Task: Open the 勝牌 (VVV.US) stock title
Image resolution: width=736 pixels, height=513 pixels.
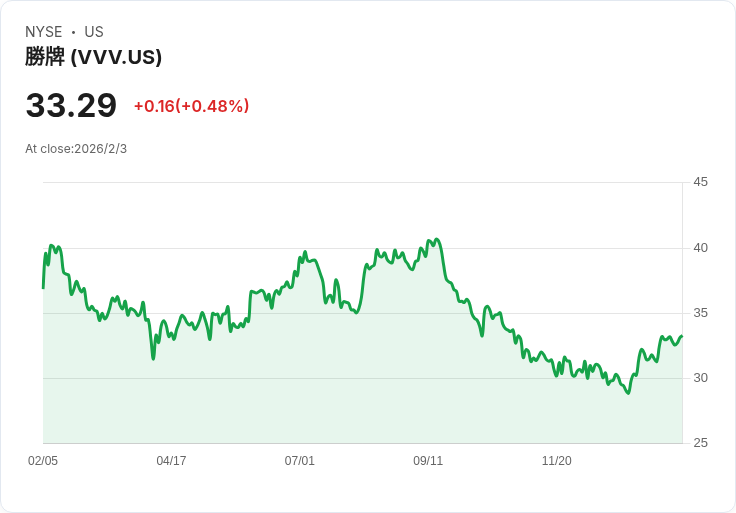Action: pos(93,57)
